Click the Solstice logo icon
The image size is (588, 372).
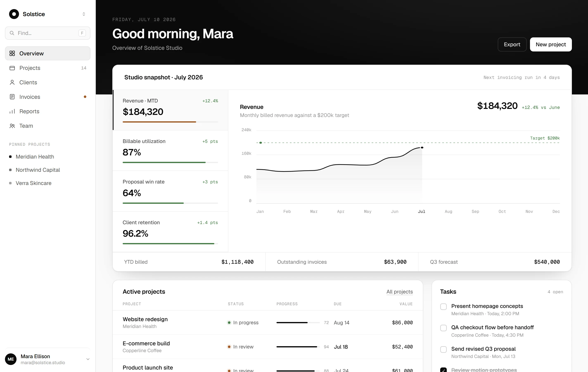14,14
